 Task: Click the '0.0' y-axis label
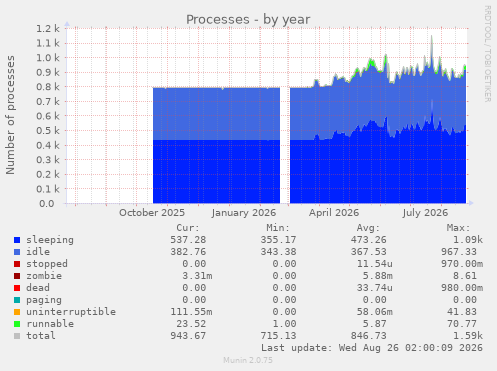(x=46, y=203)
